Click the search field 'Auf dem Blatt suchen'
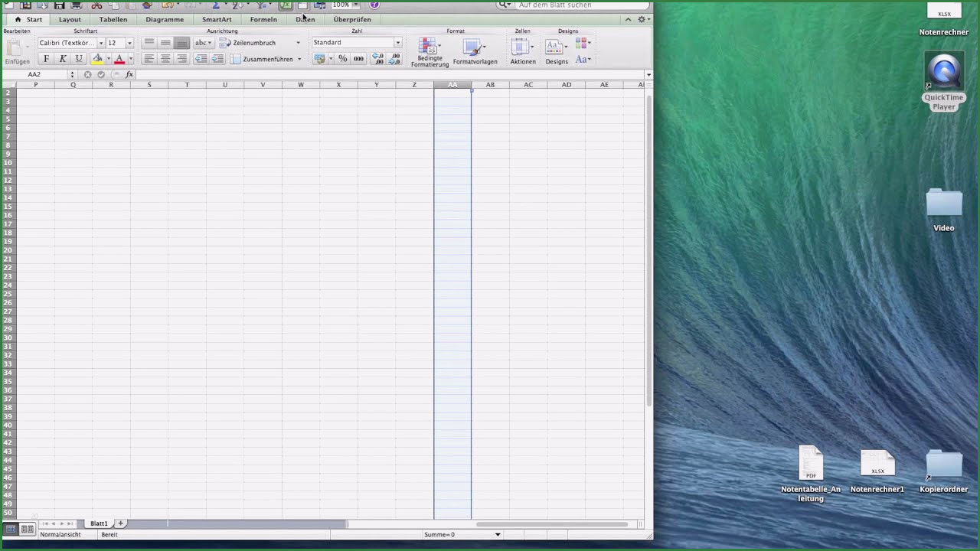 [580, 5]
